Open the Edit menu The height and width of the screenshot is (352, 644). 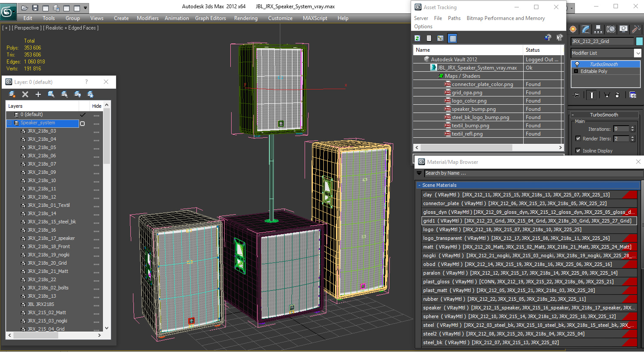28,18
